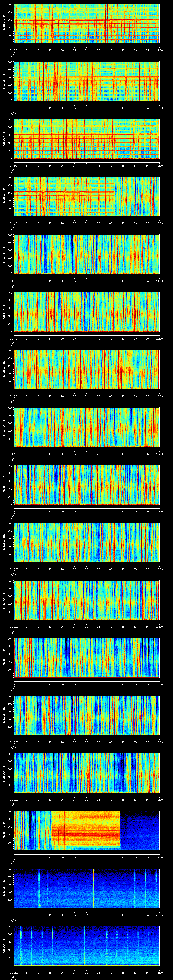Click 'Frequency (Hz)' axis label of the 13:16:00 panel
This screenshot has width=173, height=980.
4,24
